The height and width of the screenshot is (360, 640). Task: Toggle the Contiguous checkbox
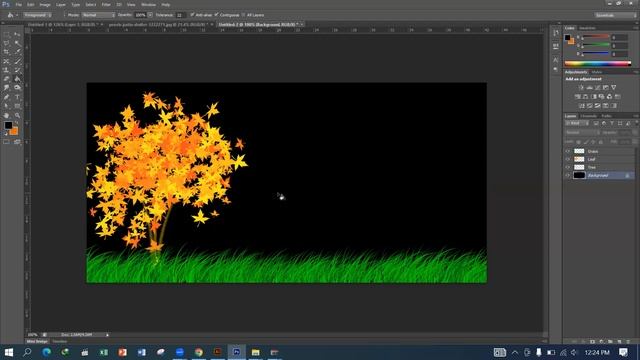216,15
